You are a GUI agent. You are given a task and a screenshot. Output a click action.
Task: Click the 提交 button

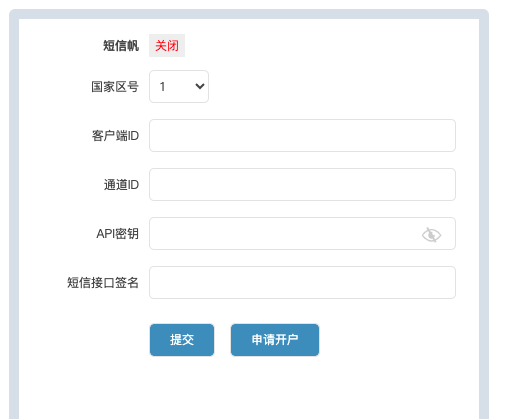tap(182, 340)
